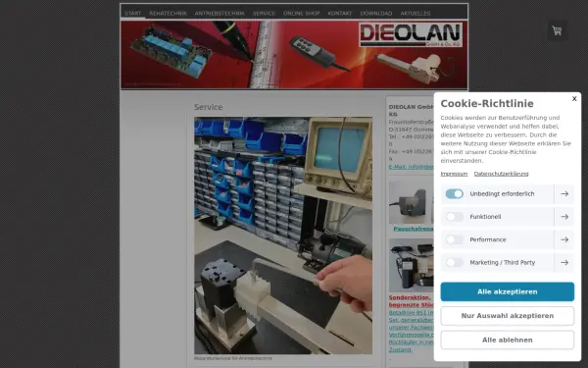Toggle the Unbedingt erforderlich switch
The width and height of the screenshot is (588, 368).
[x=454, y=193]
